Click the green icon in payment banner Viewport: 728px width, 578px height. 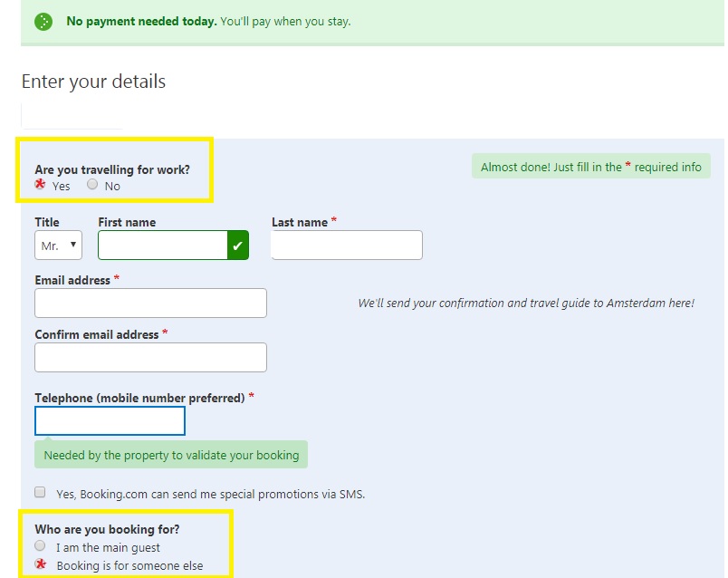[43, 22]
